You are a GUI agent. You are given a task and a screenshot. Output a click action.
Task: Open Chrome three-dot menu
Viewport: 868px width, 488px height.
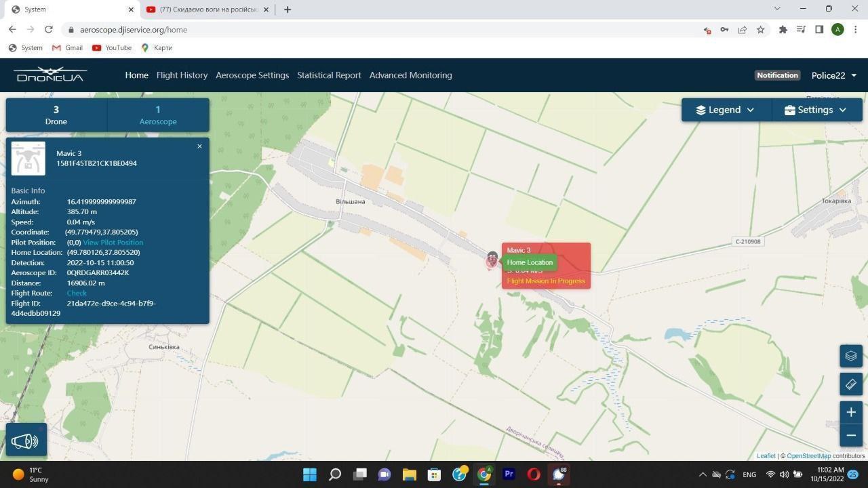(x=856, y=30)
